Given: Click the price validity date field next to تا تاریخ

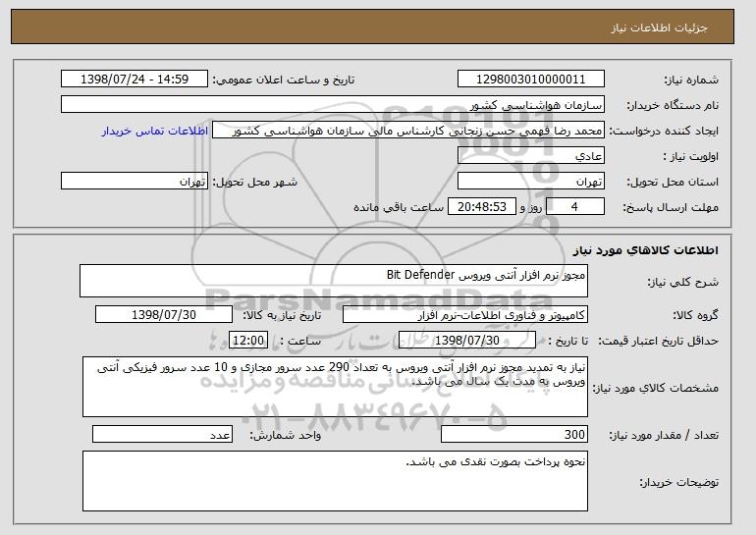Looking at the screenshot, I should click(x=467, y=341).
